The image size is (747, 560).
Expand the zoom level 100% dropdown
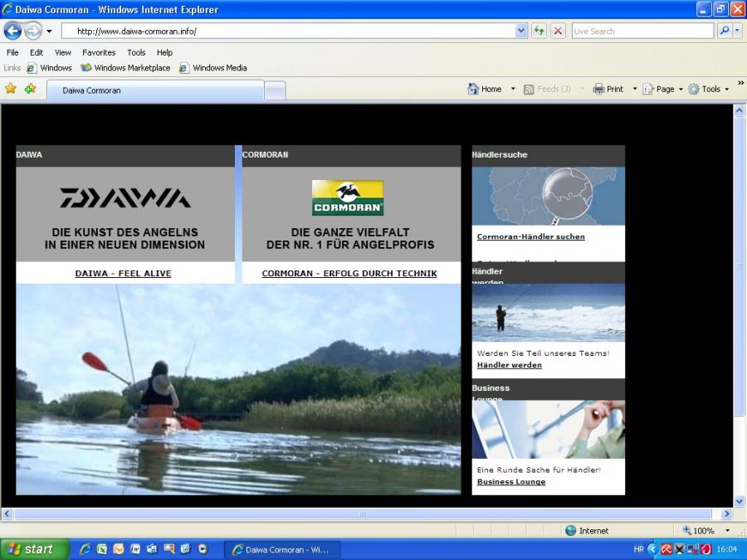(x=728, y=531)
